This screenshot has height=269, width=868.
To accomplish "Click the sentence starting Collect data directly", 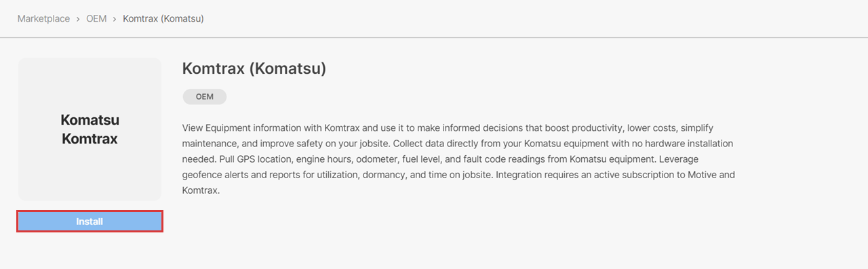I will [458, 151].
